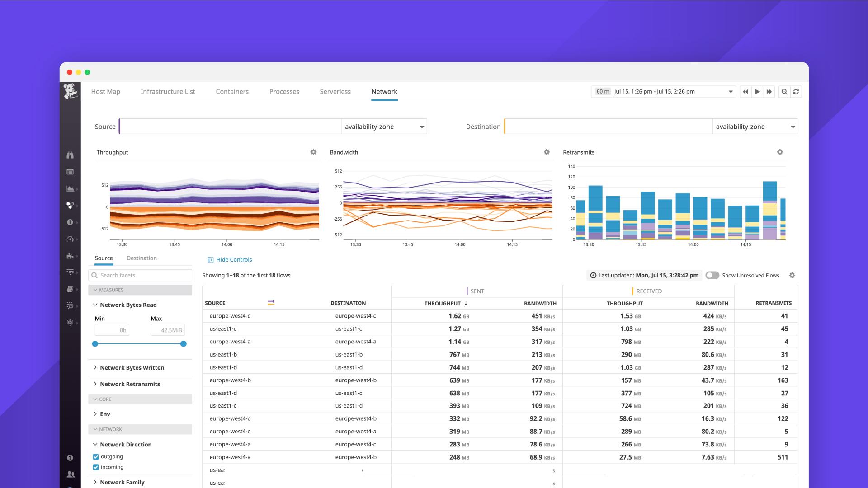Select the Network tab in top navigation
The height and width of the screenshot is (488, 868).
pyautogui.click(x=385, y=91)
